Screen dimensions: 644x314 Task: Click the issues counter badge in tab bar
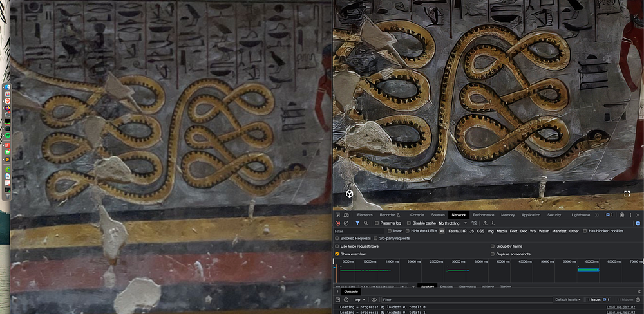point(609,215)
